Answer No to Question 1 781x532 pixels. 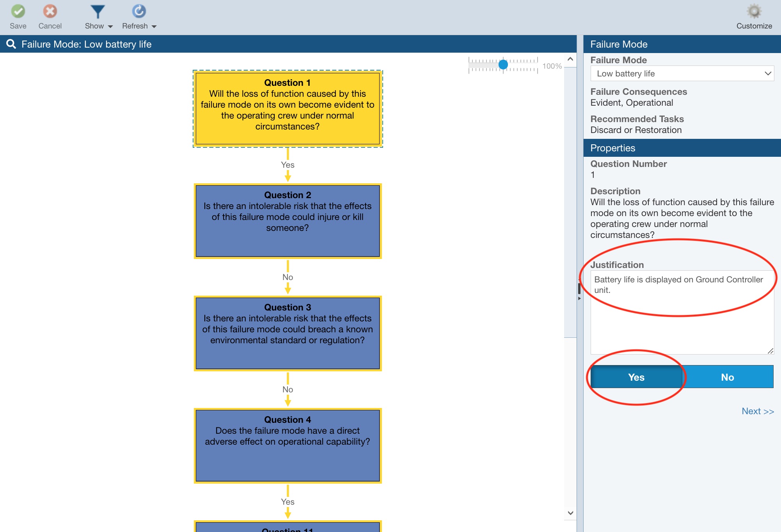pos(728,377)
